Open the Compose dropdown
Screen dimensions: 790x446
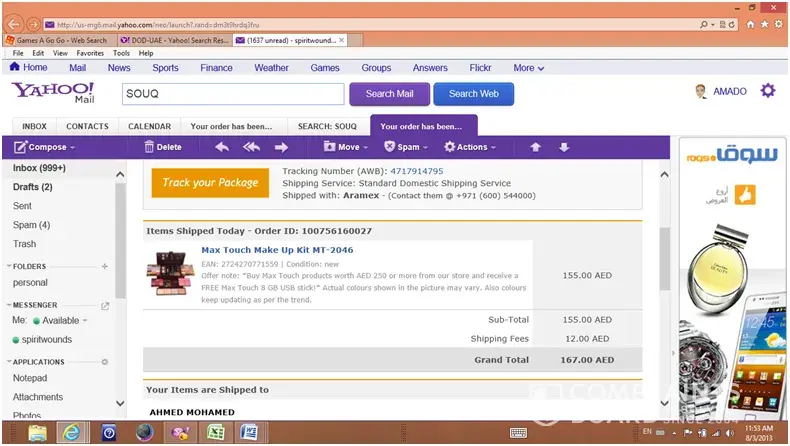coord(73,148)
